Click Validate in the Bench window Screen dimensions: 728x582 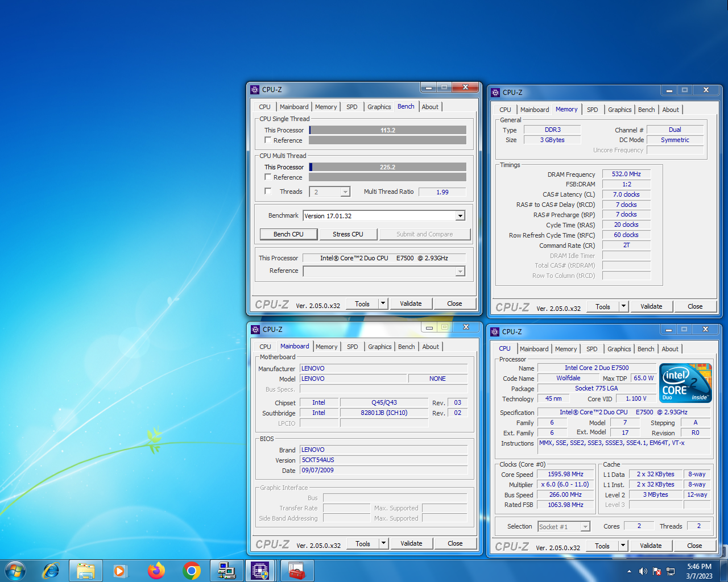point(411,304)
